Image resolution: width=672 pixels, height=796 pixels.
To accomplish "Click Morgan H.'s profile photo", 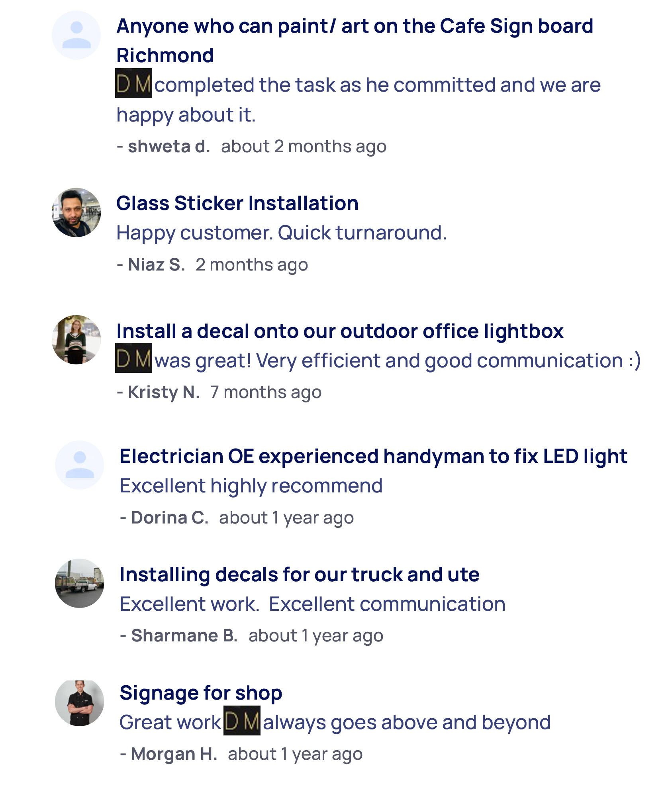I will coord(79,703).
